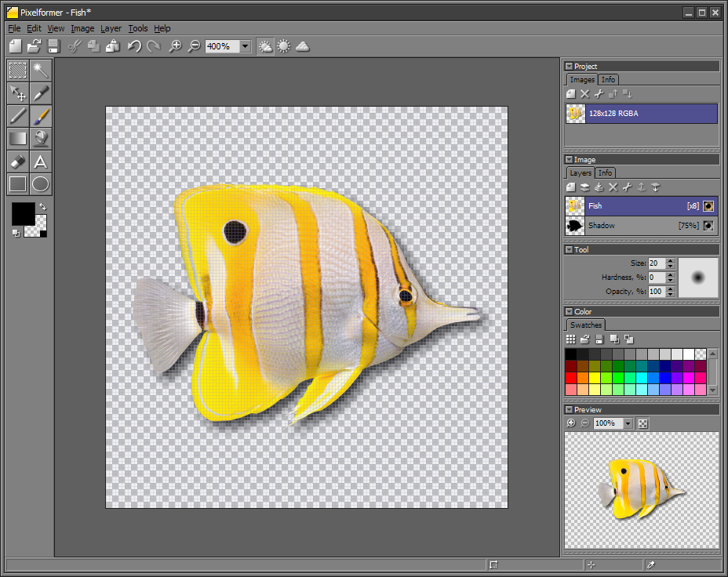Select the Magic Wand tool

(x=40, y=70)
